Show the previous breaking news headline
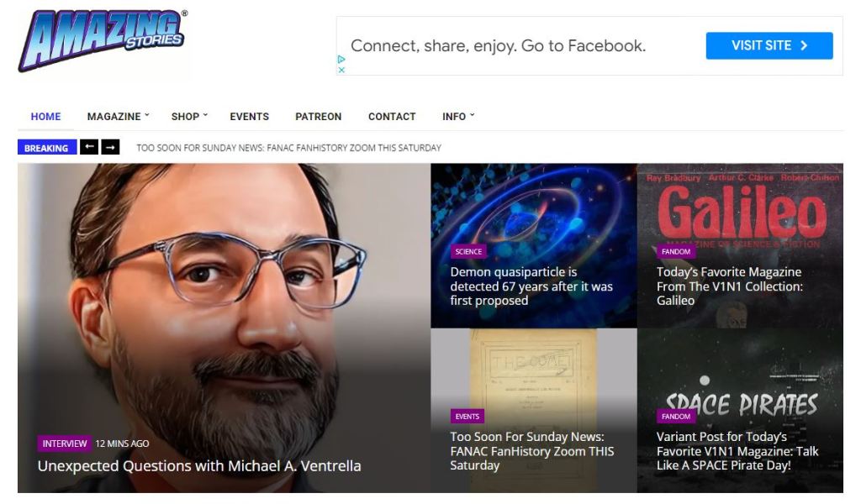This screenshot has width=861, height=504. coord(89,147)
